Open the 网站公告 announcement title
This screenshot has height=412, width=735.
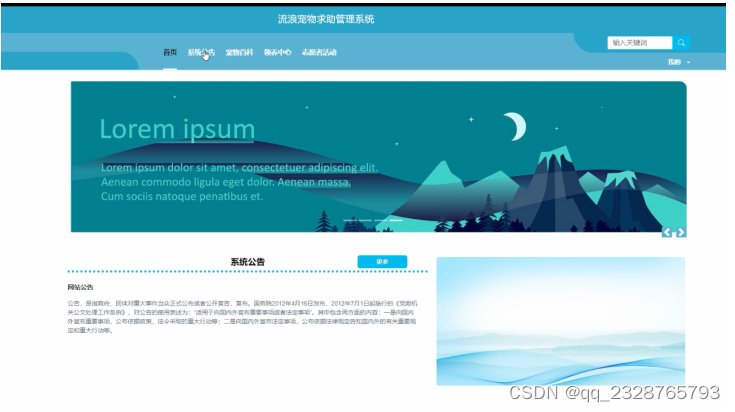[x=80, y=287]
